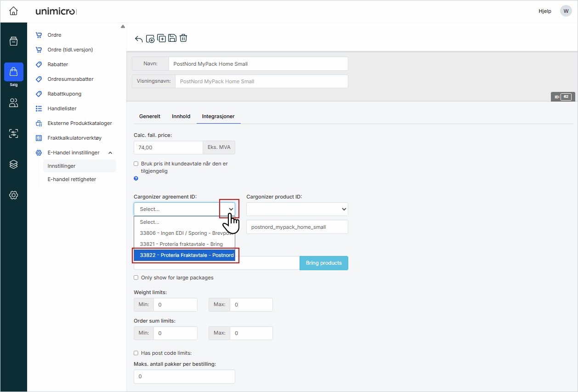Collapse E-Handel innstillinger menu section

(x=110, y=153)
